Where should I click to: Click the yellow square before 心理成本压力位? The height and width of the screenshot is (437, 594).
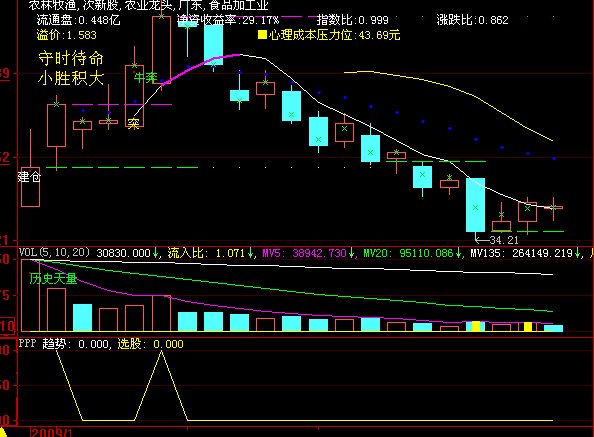pos(262,35)
